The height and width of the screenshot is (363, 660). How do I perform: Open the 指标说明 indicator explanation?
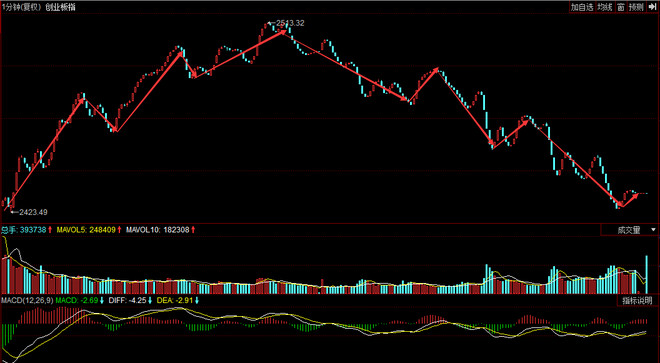(637, 301)
